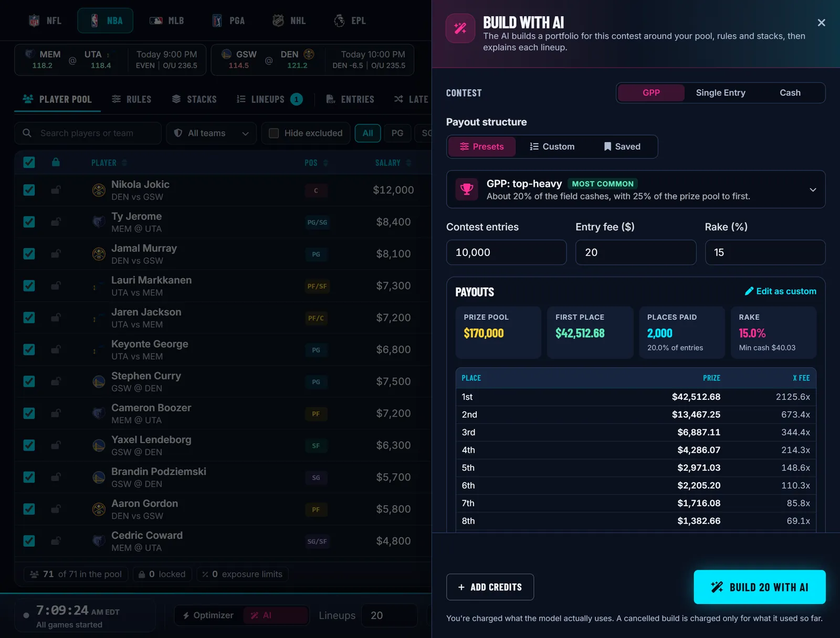This screenshot has height=638, width=840.
Task: Expand the GPP: top-heavy preset chevron
Action: [x=813, y=189]
